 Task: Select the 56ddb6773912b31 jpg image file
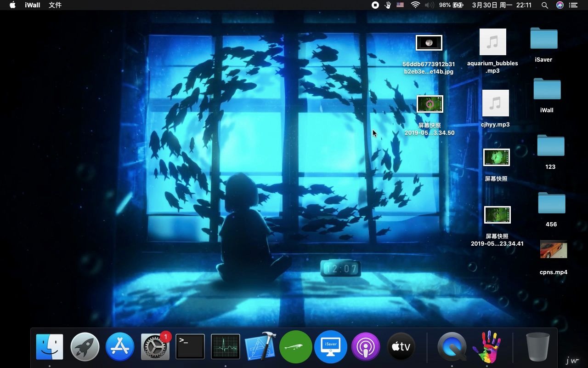pos(429,43)
